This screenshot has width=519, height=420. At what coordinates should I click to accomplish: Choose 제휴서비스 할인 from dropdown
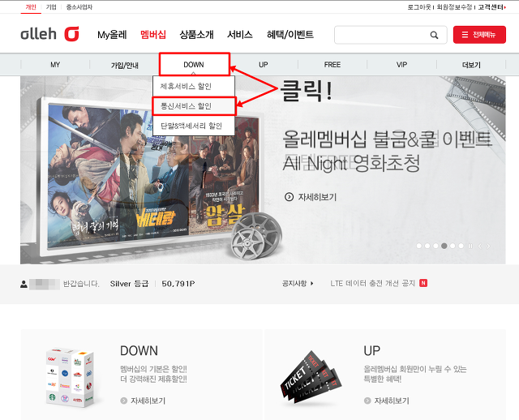pos(194,87)
